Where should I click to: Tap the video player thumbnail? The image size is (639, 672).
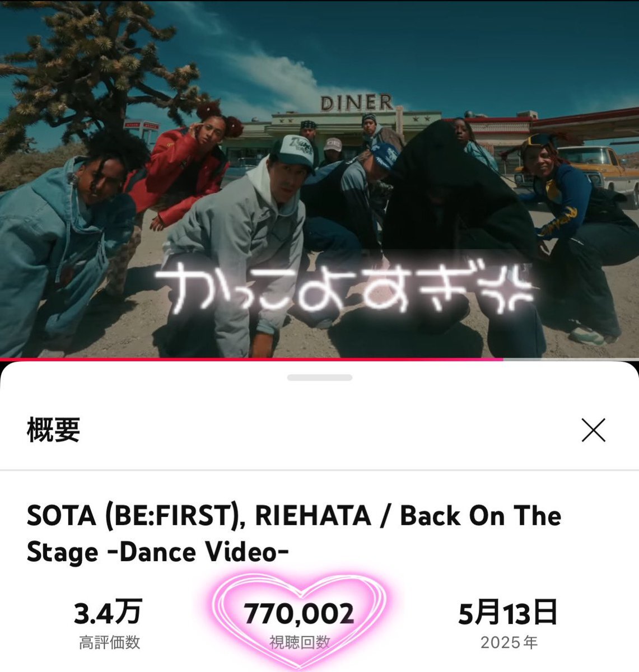pos(319,179)
